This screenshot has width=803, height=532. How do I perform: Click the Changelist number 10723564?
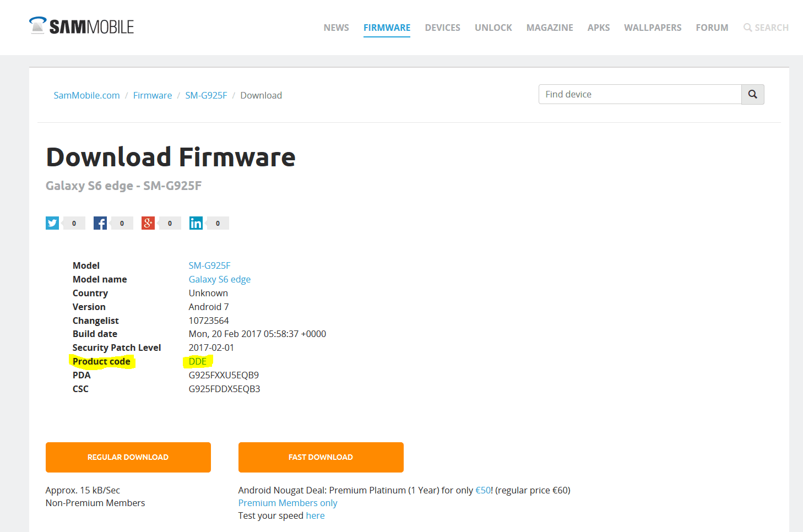click(209, 321)
